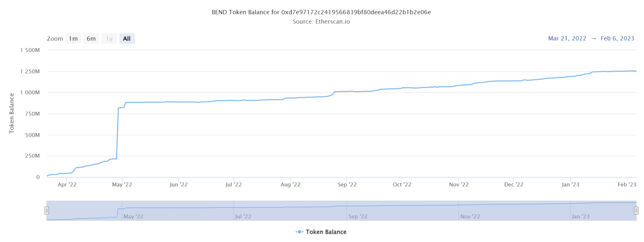Viewport: 644px width, 242px height.
Task: Click the Jun '22 x-axis label
Action: pos(178,185)
